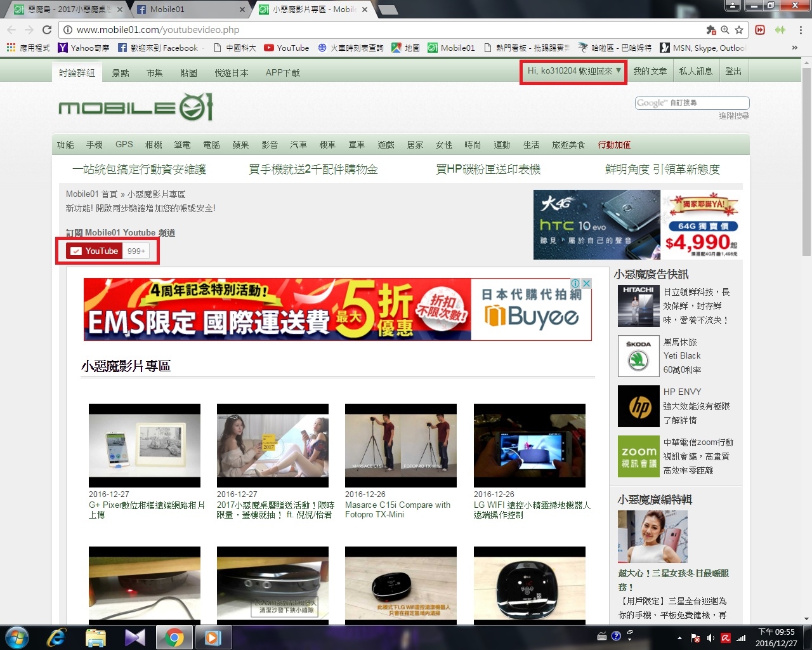Open 進階搜尋 advanced search
Viewport: 812px width, 650px height.
734,116
